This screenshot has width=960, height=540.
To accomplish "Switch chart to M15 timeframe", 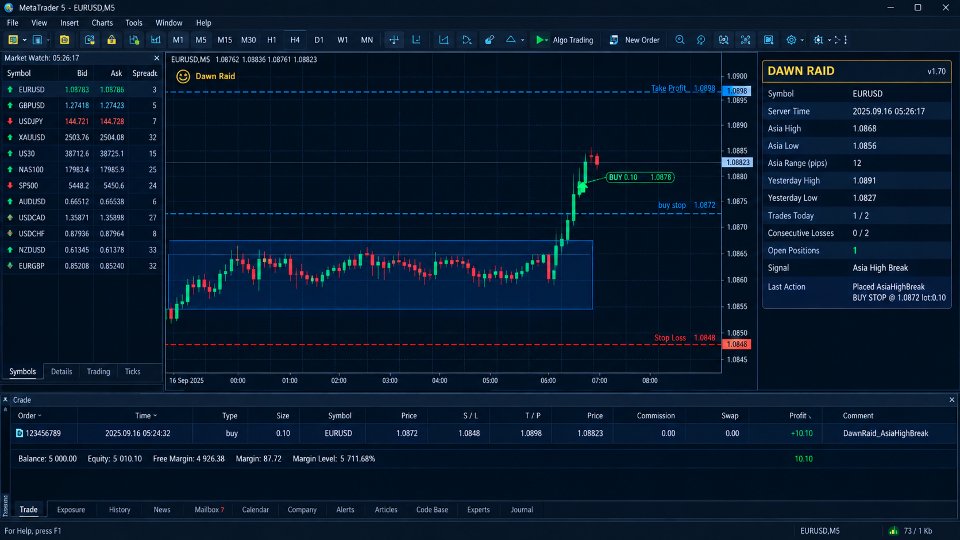I will point(224,40).
